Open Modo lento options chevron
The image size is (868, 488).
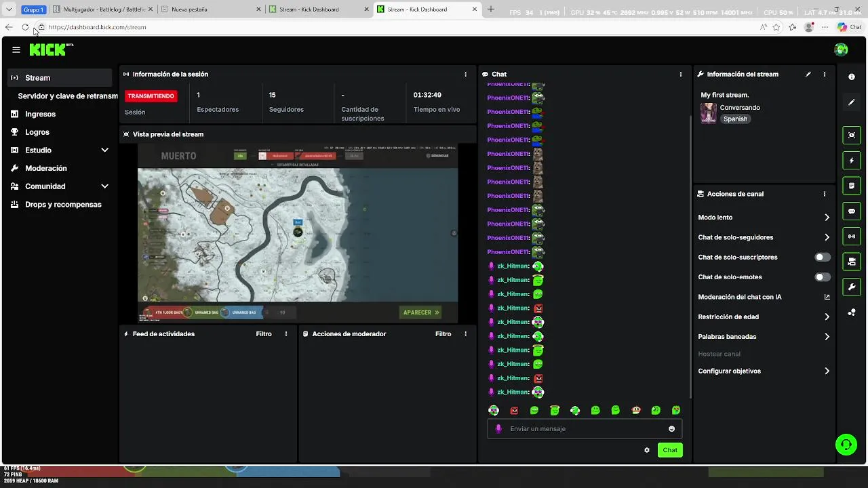pyautogui.click(x=827, y=218)
